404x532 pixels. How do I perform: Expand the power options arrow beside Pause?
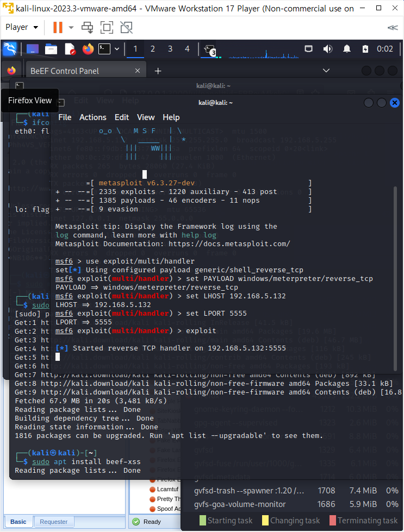[x=71, y=28]
